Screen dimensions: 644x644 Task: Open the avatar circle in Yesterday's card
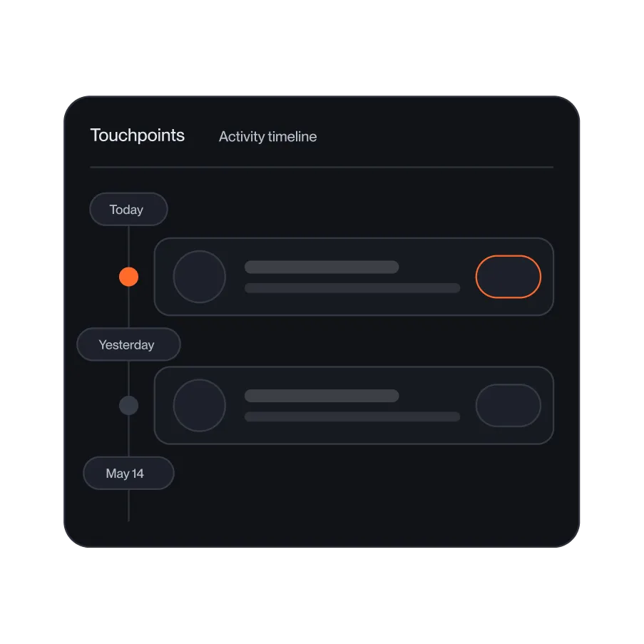pos(200,405)
